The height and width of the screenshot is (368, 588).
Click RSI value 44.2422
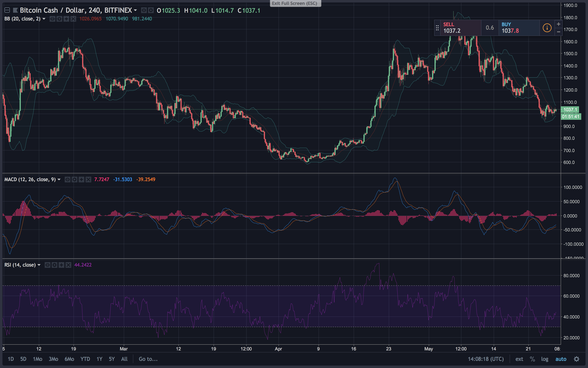pos(83,265)
